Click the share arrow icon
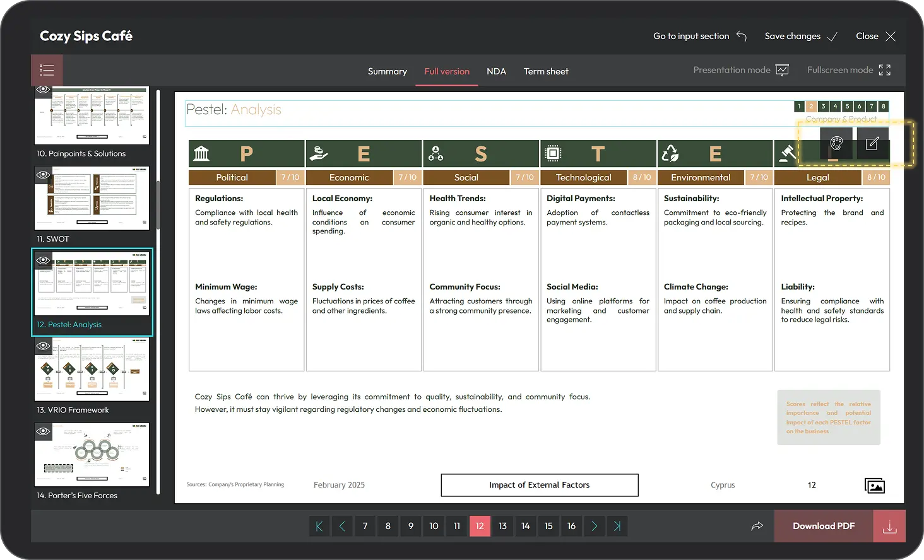 click(757, 526)
